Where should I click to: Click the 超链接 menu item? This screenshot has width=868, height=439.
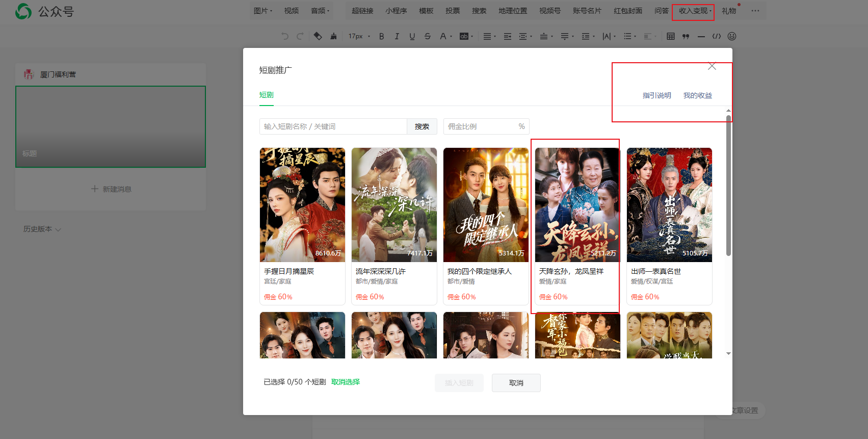(362, 11)
